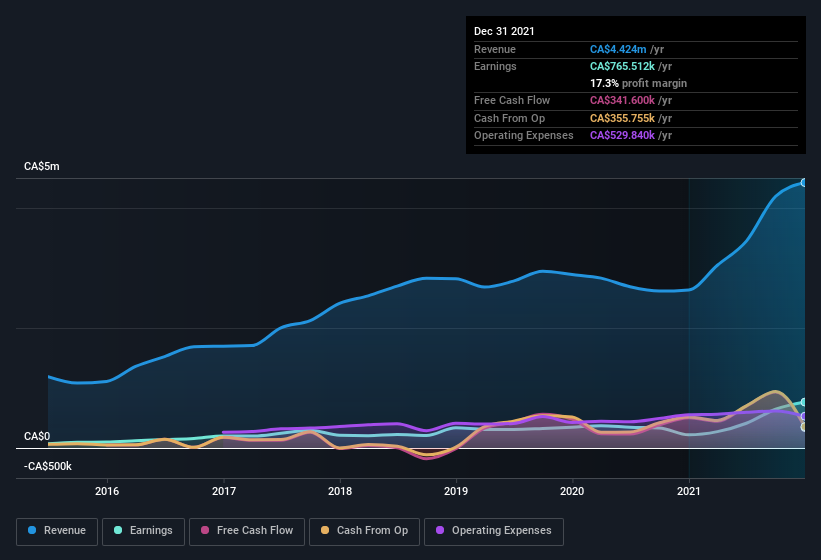Click the CA$4.424m revenue value
The height and width of the screenshot is (560, 821).
coord(618,49)
